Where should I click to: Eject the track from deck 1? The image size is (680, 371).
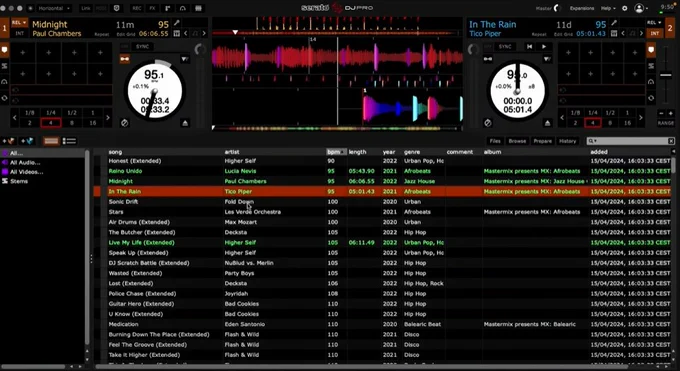coord(185,123)
